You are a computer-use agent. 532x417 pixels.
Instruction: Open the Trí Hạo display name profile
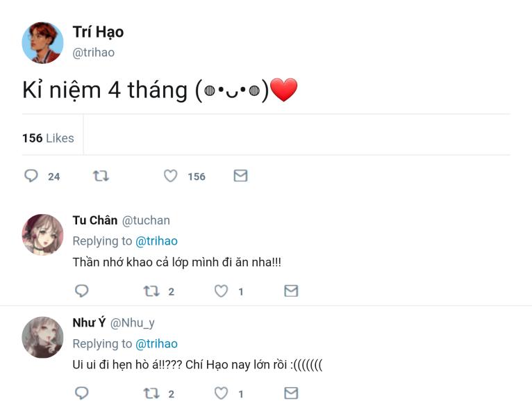pyautogui.click(x=98, y=32)
